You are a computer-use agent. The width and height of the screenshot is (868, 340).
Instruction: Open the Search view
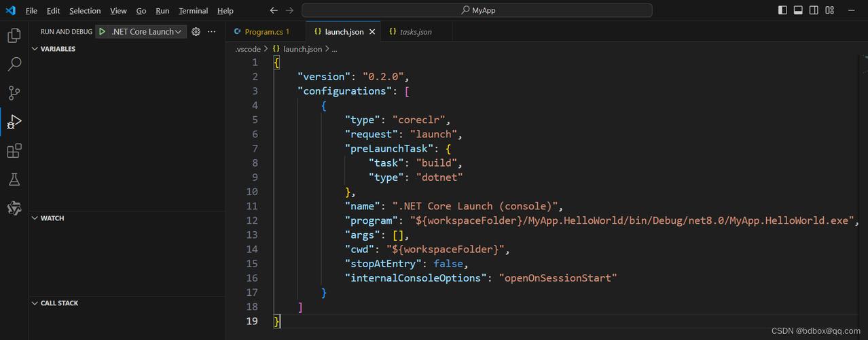[x=14, y=65]
